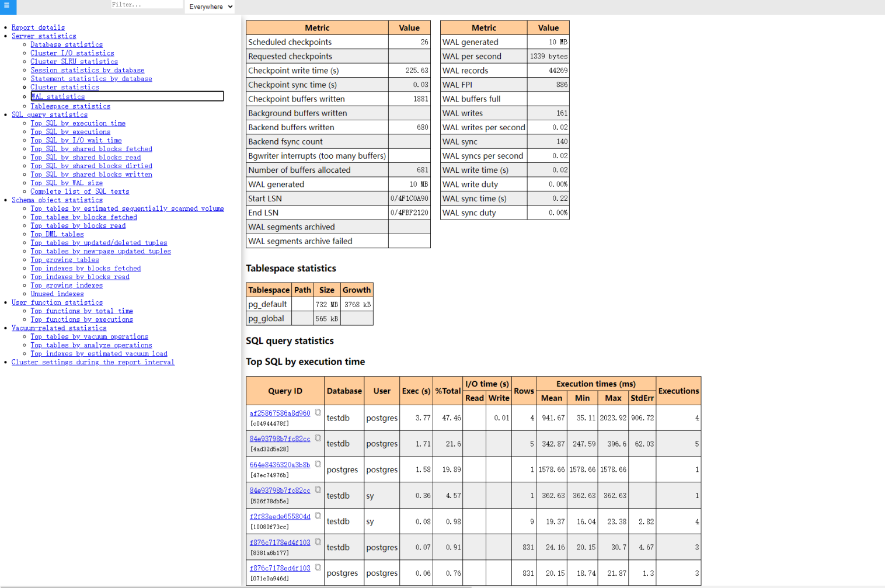The height and width of the screenshot is (588, 885).
Task: Go to Cluster settings during the report interval
Action: [93, 362]
